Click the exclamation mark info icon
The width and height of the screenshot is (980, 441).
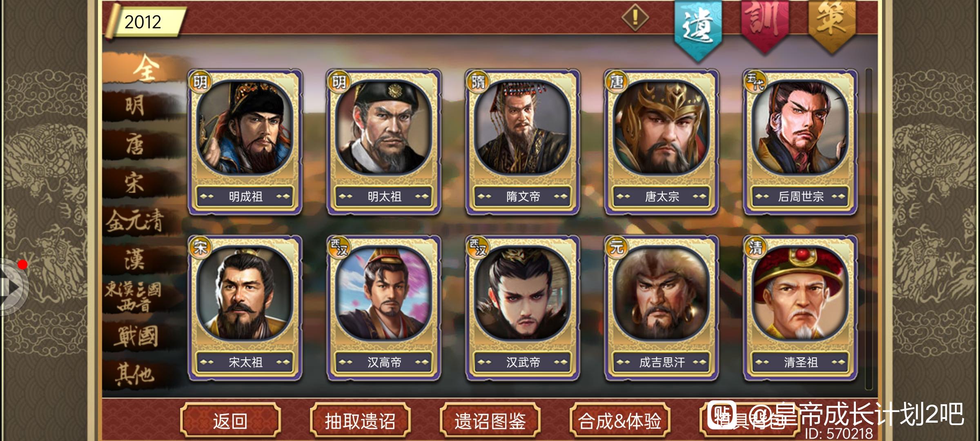click(635, 18)
